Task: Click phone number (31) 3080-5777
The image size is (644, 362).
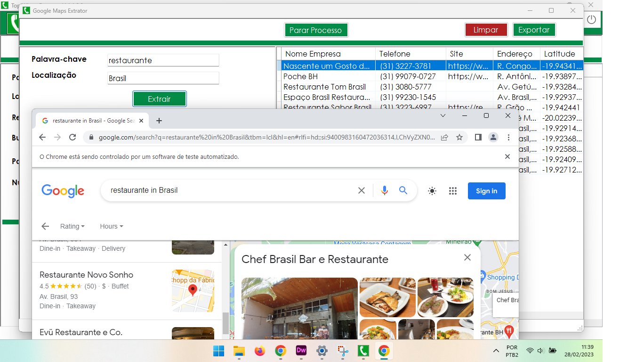Action: pos(405,87)
